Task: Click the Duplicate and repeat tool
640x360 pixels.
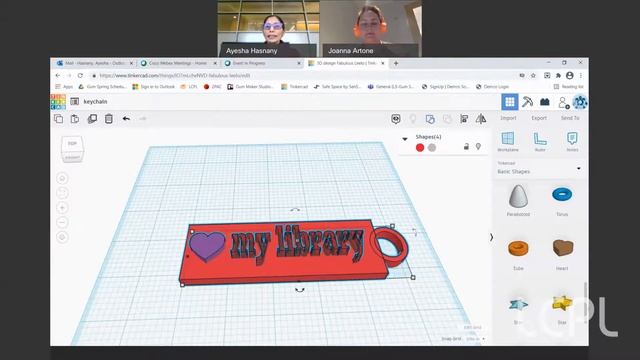Action: (x=92, y=119)
